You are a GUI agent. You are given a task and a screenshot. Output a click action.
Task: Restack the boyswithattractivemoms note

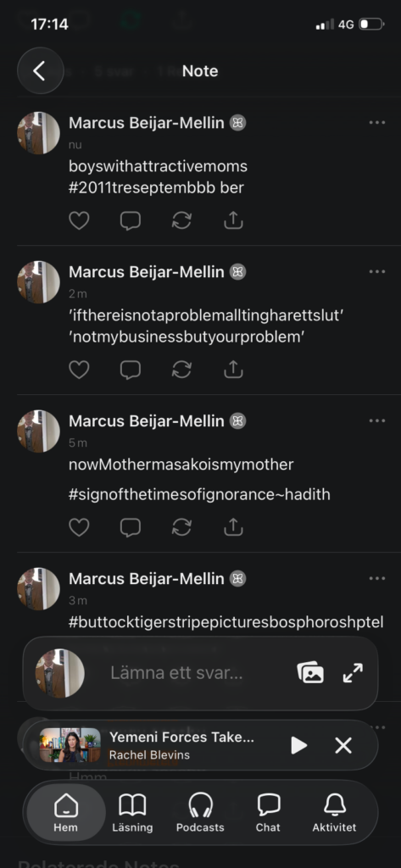click(181, 221)
